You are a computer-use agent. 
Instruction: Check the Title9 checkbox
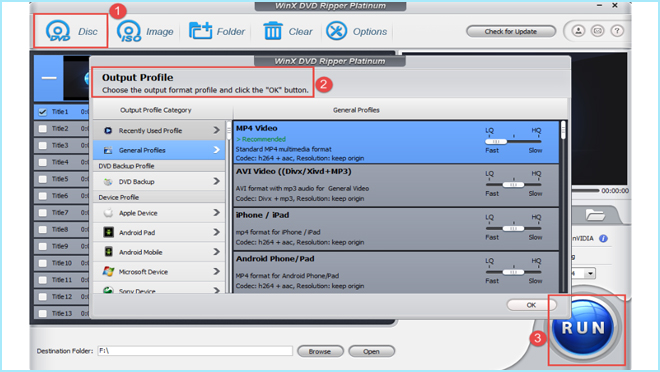point(43,247)
